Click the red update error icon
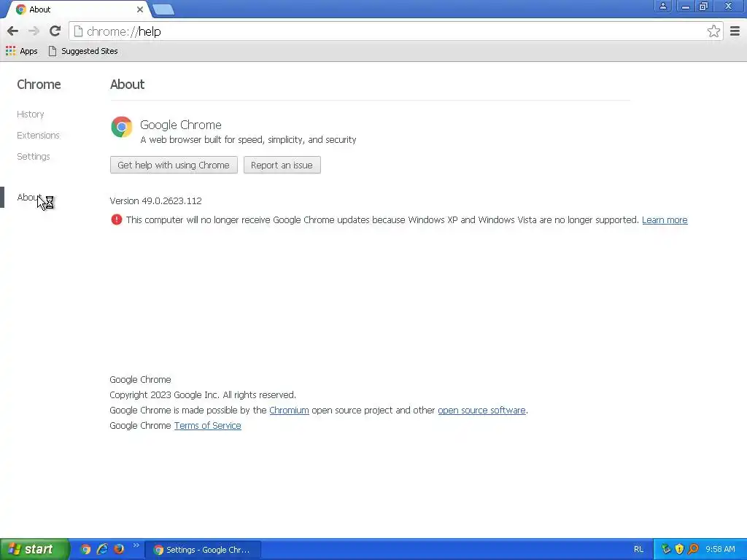The width and height of the screenshot is (747, 560). [116, 219]
